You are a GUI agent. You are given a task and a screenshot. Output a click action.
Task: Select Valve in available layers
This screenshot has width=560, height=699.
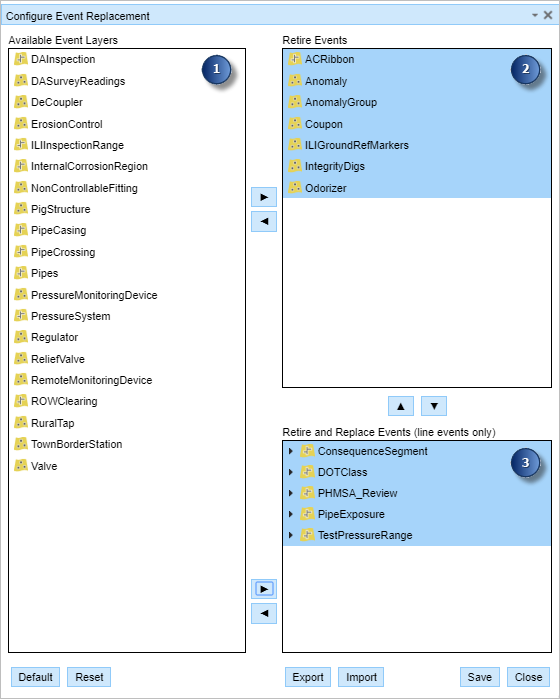click(127, 466)
